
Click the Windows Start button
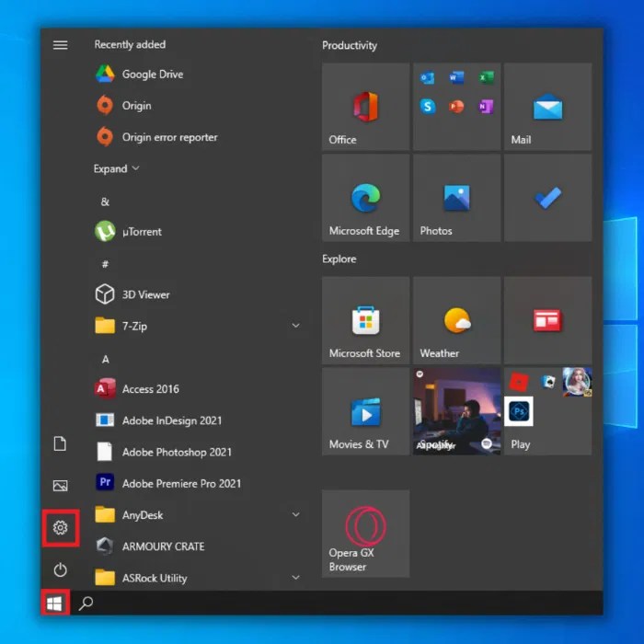click(x=54, y=603)
